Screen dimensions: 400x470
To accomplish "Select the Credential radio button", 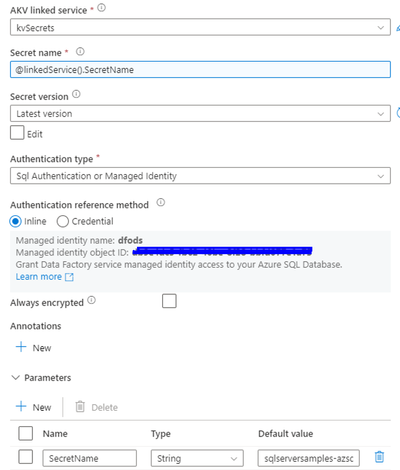I will [62, 221].
